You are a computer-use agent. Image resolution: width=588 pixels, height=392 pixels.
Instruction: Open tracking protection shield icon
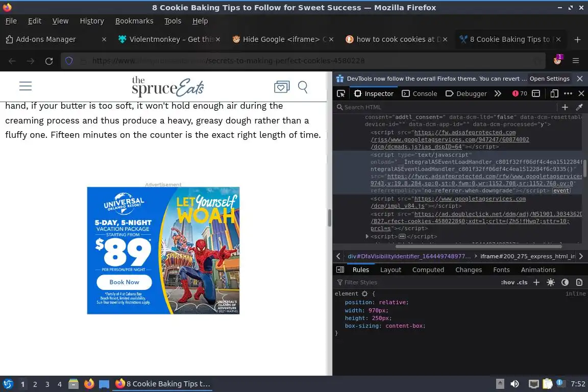click(69, 61)
